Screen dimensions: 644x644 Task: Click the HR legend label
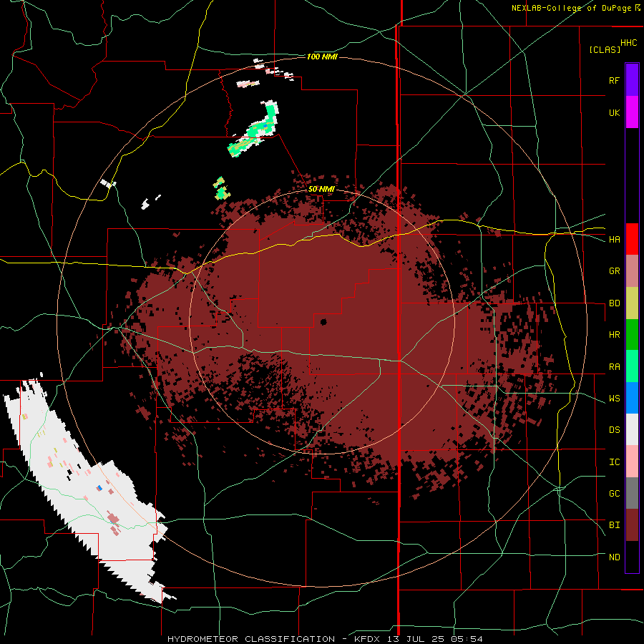pos(614,335)
